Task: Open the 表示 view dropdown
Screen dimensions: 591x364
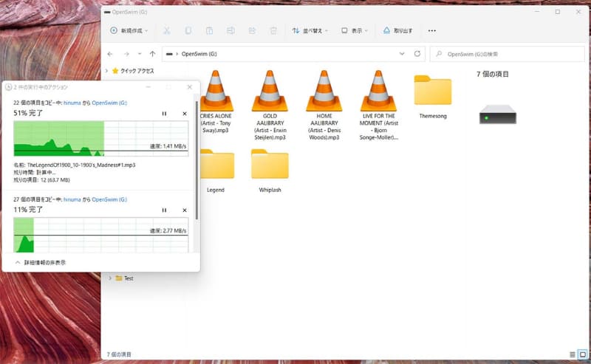Action: (x=355, y=31)
